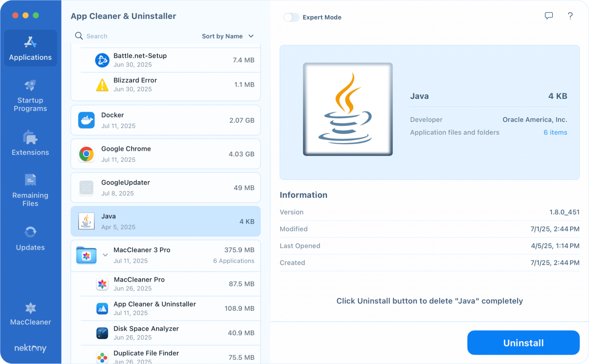Select Battle.net-Setup entry

170,60
